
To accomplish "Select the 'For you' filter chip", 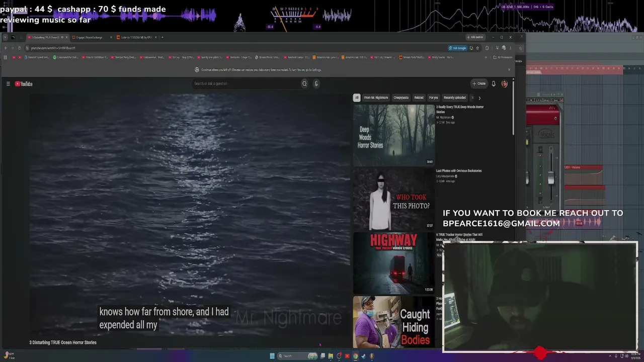I will point(434,98).
